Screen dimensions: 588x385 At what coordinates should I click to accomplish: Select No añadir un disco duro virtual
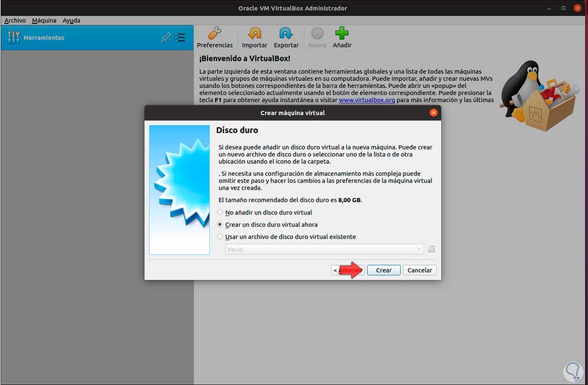[x=265, y=213]
